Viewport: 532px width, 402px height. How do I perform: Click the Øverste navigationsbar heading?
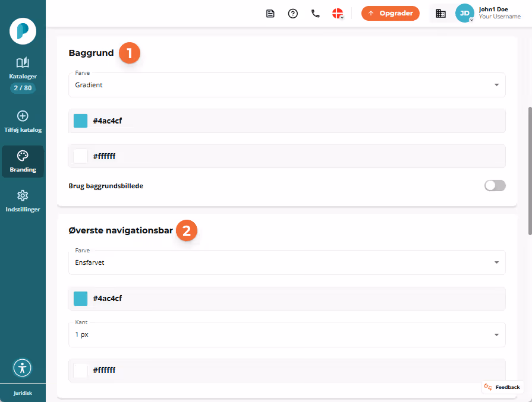[x=121, y=230]
